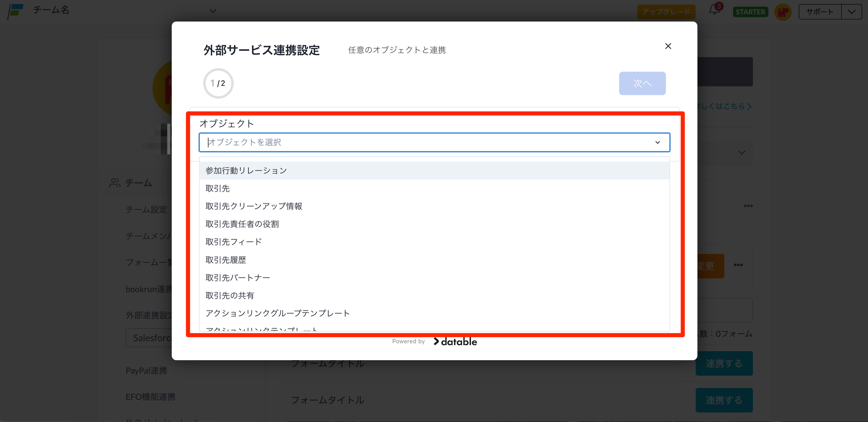
Task: Select アクションリンクグループテンプレート option
Action: [x=434, y=313]
